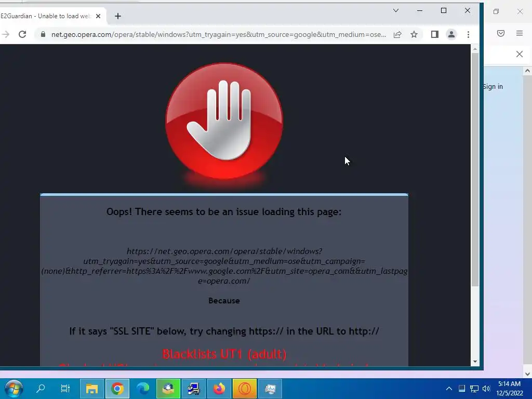
Task: Open the network tray icon
Action: [x=474, y=389]
